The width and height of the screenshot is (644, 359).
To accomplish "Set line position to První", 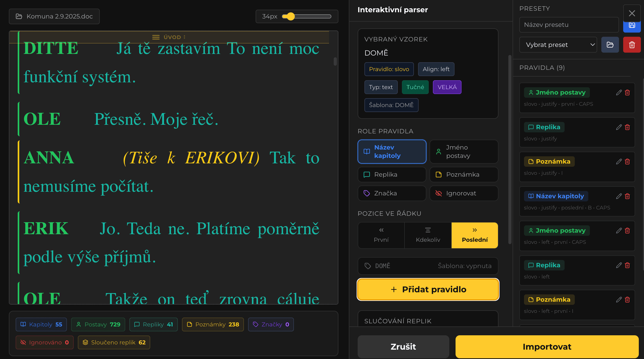I will point(381,235).
